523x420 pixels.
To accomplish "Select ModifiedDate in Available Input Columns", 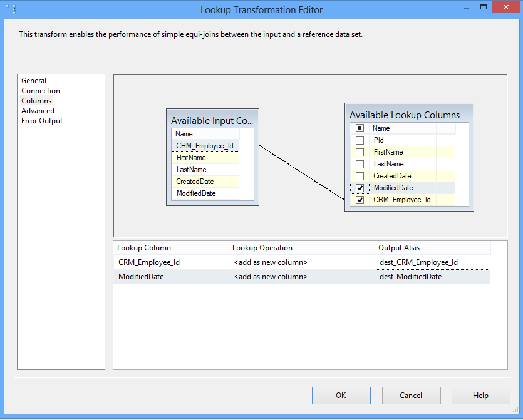I will 205,193.
